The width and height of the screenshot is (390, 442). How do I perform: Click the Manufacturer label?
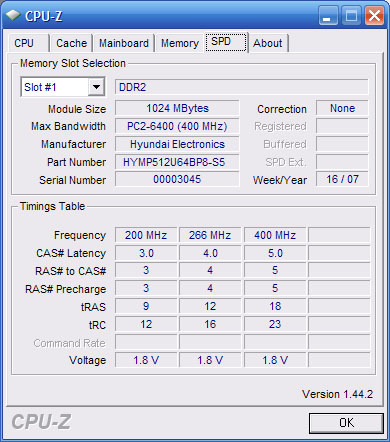coord(73,144)
